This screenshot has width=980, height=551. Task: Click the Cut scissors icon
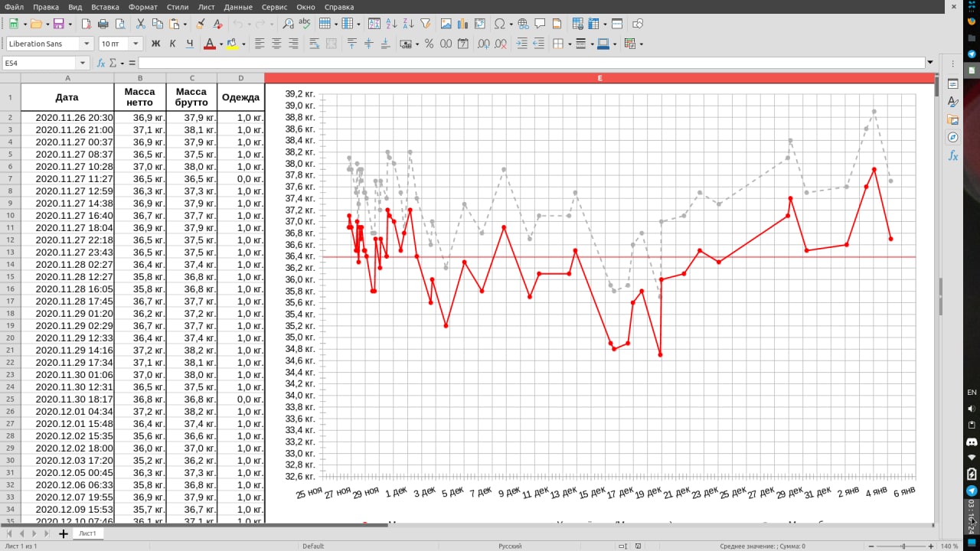click(141, 24)
